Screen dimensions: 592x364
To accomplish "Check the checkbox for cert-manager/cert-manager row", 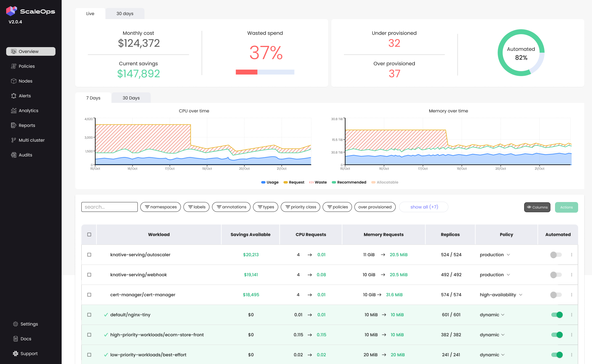I will click(89, 295).
